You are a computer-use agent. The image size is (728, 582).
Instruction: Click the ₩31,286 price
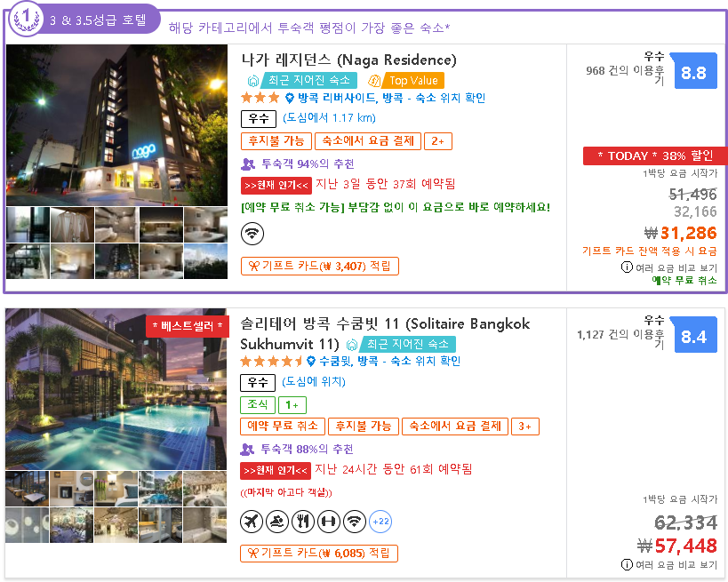click(x=680, y=233)
